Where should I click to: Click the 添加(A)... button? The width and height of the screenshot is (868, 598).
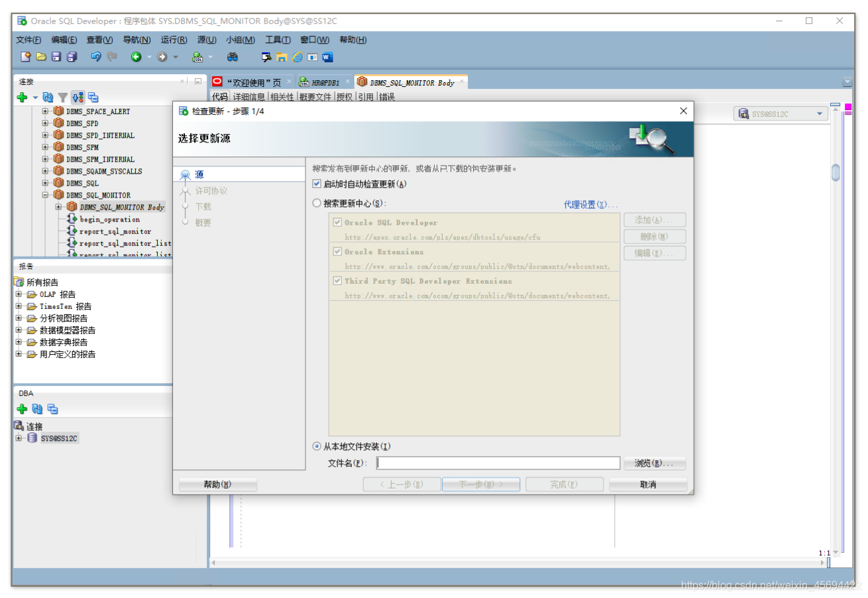(654, 220)
